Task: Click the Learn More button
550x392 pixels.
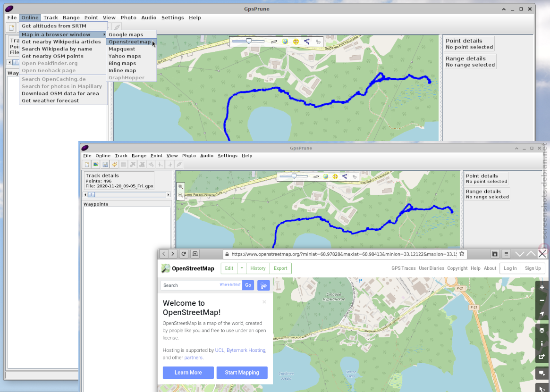Action: 188,373
